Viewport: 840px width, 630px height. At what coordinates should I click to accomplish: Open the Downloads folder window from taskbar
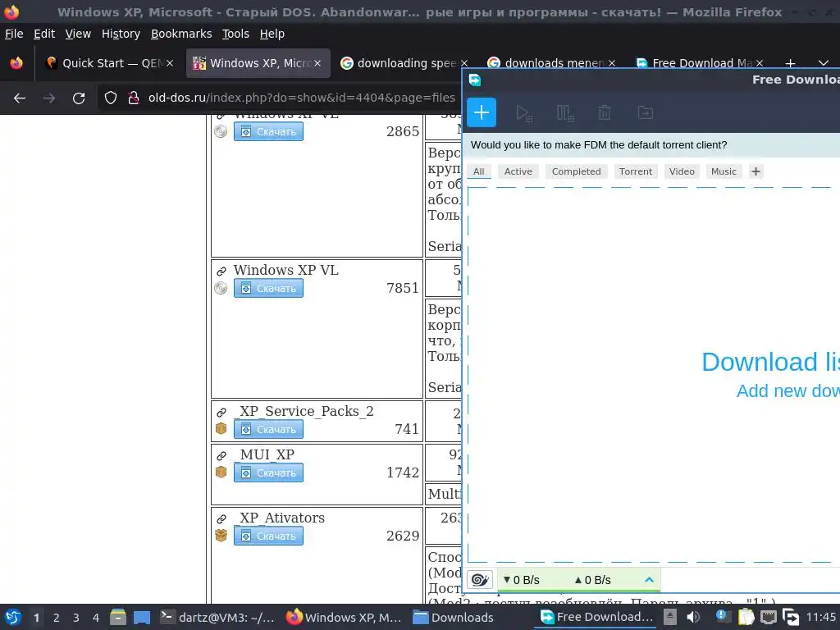coord(453,618)
